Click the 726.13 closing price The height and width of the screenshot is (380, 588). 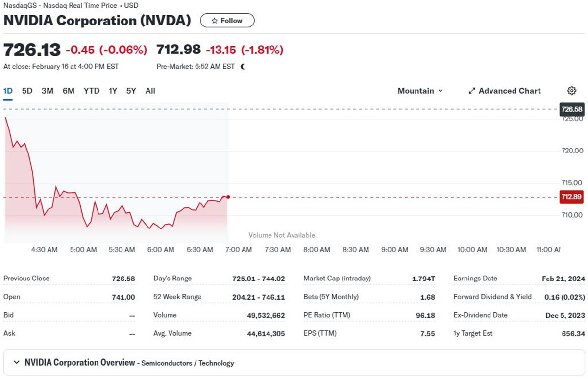(x=32, y=50)
